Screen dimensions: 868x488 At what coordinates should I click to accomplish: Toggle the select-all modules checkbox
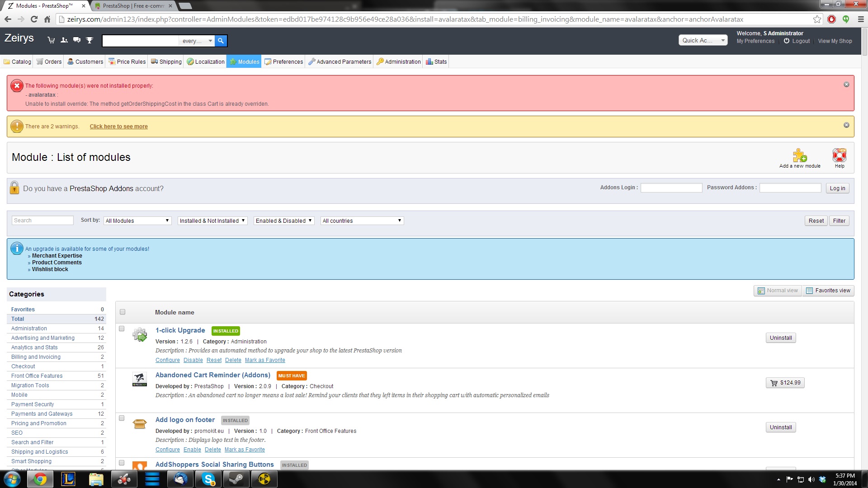(123, 312)
